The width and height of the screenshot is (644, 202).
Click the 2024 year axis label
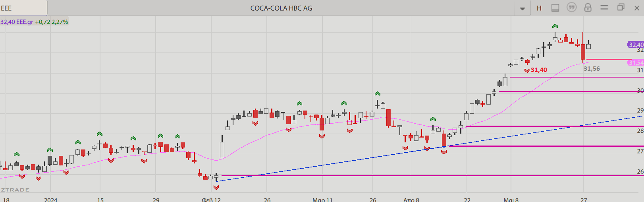point(51,199)
